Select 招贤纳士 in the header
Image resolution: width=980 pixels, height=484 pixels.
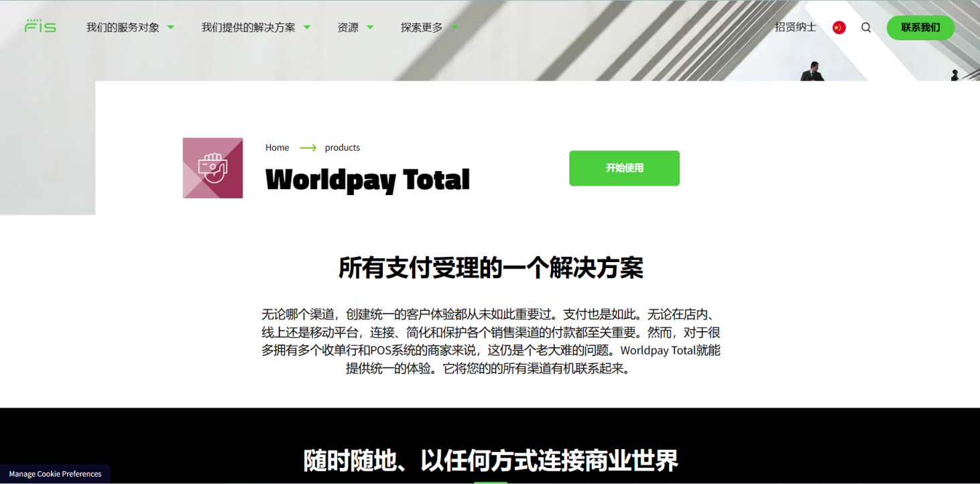click(x=796, y=27)
